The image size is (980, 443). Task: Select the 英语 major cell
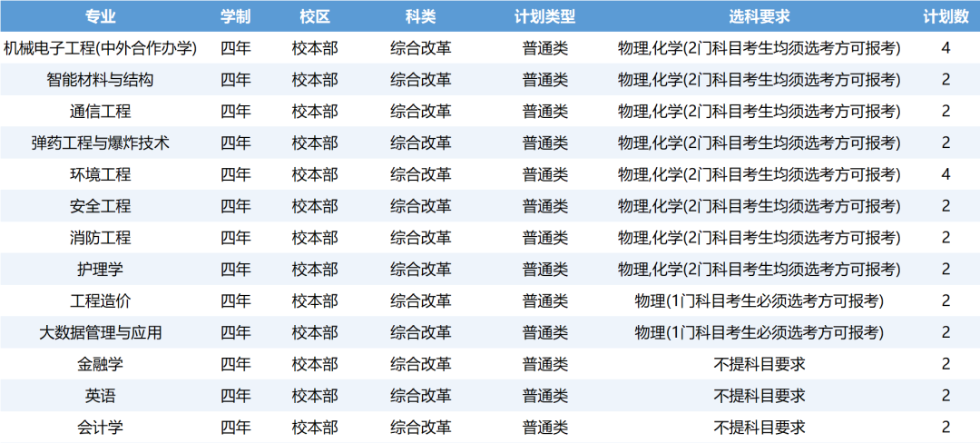click(101, 396)
